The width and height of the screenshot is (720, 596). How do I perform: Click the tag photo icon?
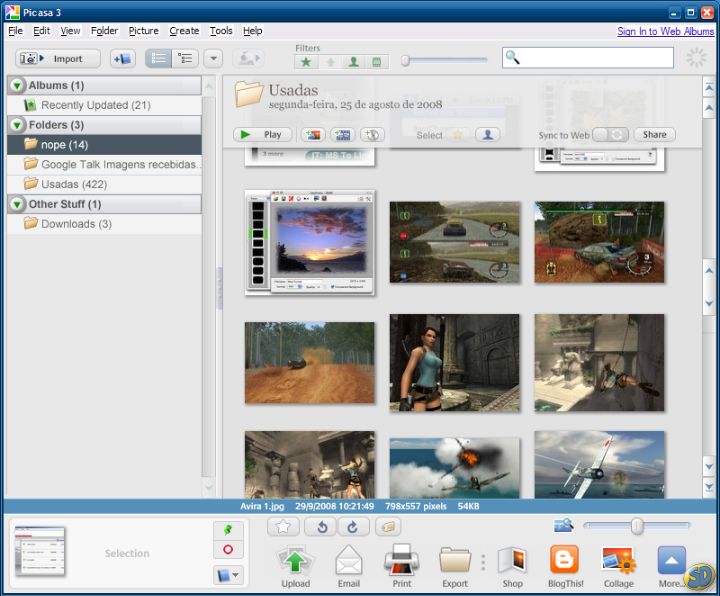(388, 527)
